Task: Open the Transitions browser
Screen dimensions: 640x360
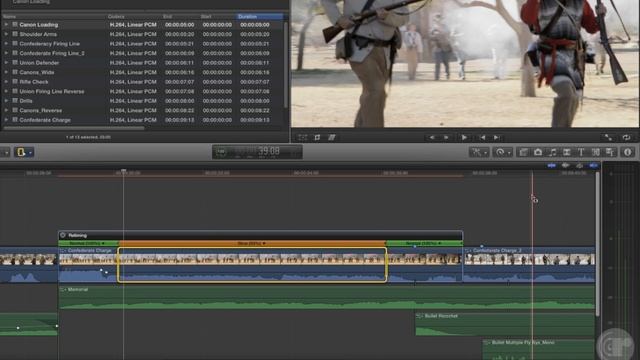Action: pyautogui.click(x=567, y=152)
